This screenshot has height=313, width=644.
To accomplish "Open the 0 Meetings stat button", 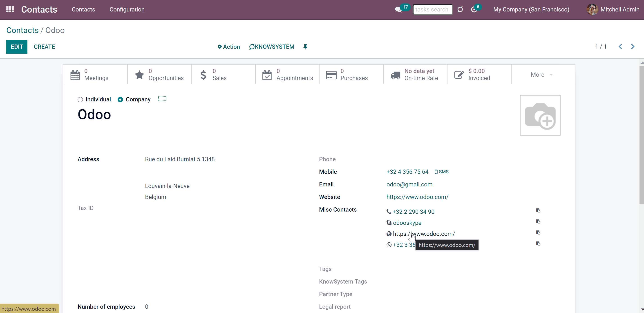I will [95, 74].
